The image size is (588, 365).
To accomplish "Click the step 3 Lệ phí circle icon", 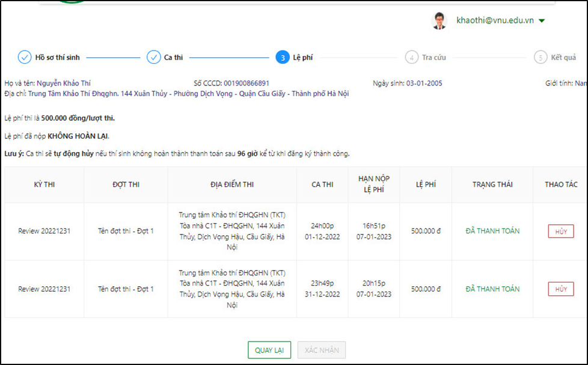I will coord(282,58).
